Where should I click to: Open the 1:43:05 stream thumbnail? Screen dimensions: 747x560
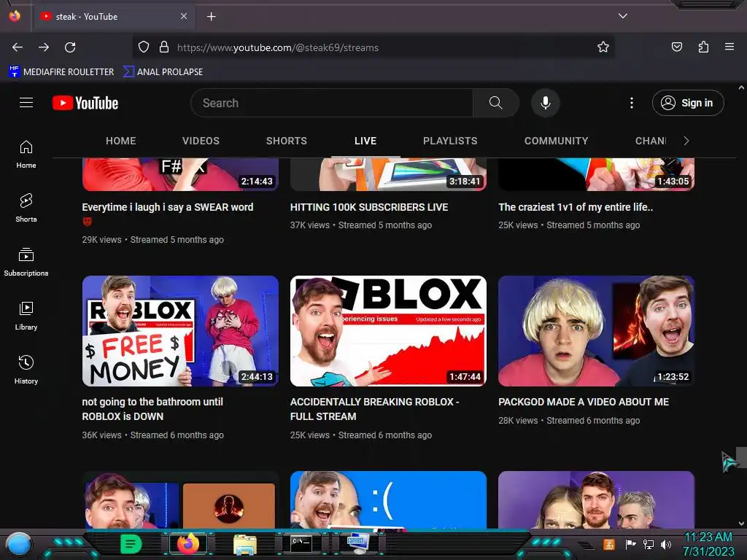click(x=596, y=174)
